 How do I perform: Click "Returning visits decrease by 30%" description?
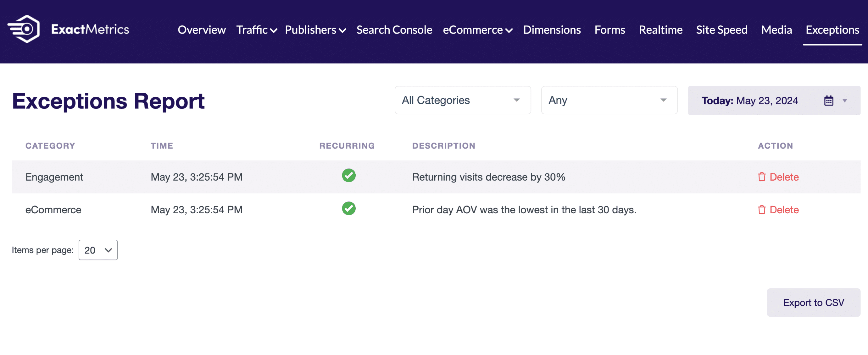(489, 177)
